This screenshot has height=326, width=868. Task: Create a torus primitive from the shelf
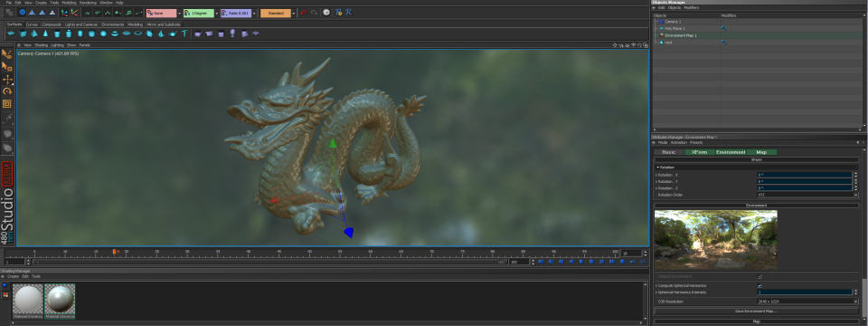(115, 34)
